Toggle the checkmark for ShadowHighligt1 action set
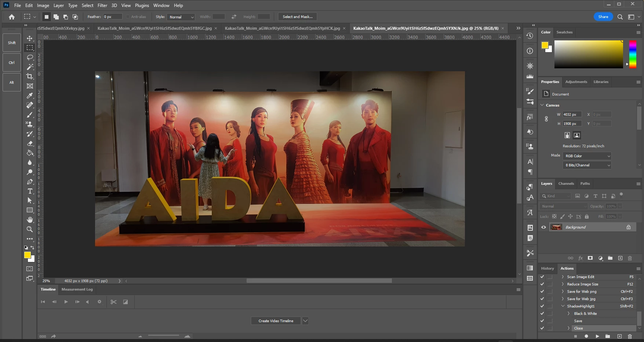This screenshot has width=644, height=342. tap(542, 306)
